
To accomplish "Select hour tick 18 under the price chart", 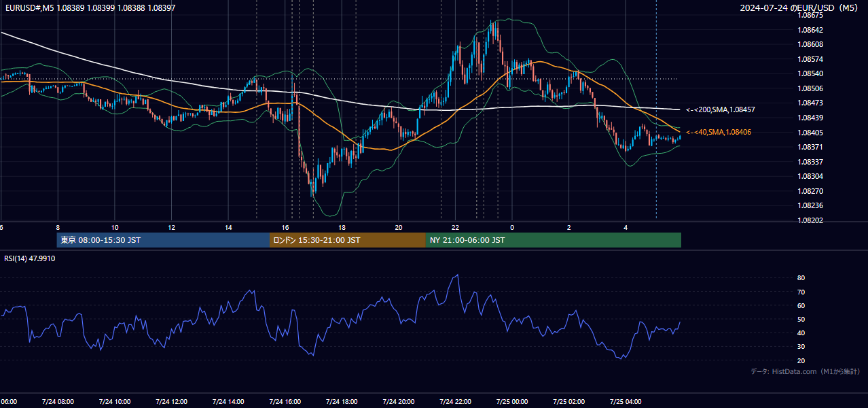I will 342,227.
